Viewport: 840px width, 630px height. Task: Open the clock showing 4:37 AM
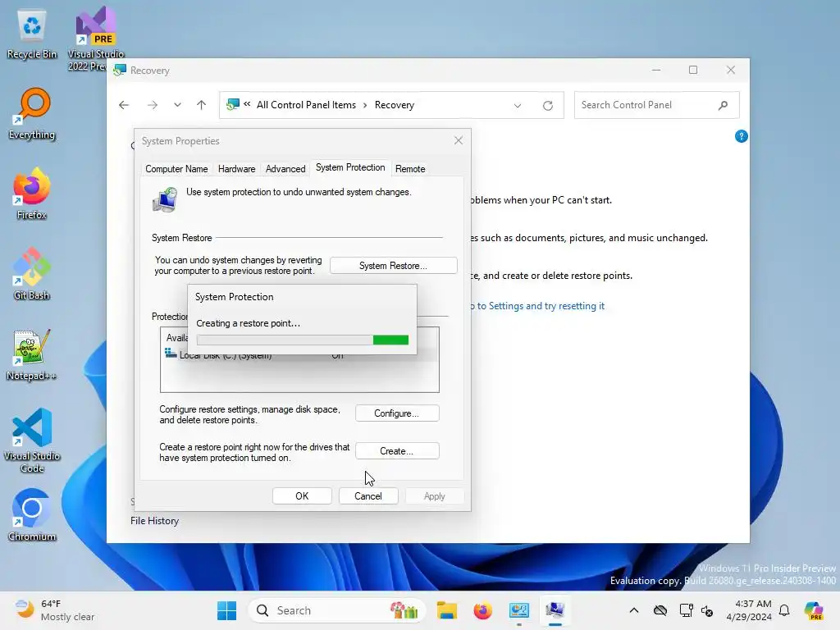pyautogui.click(x=748, y=610)
